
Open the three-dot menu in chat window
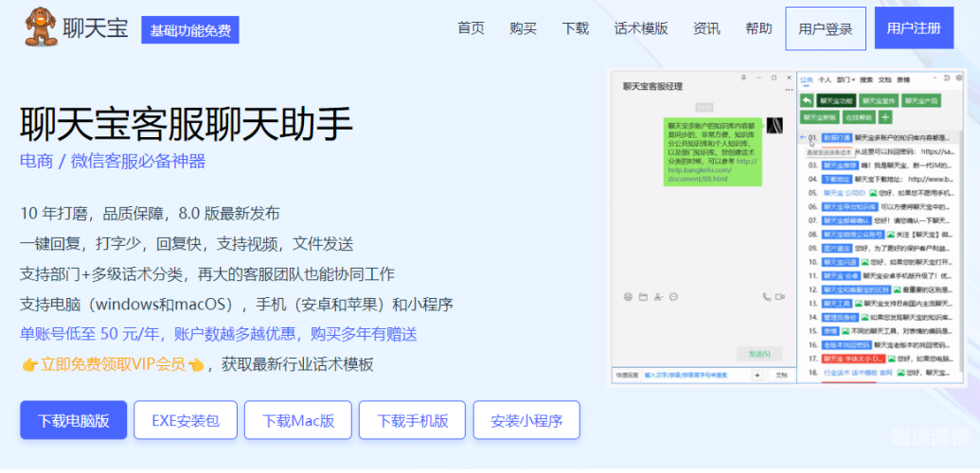789,89
